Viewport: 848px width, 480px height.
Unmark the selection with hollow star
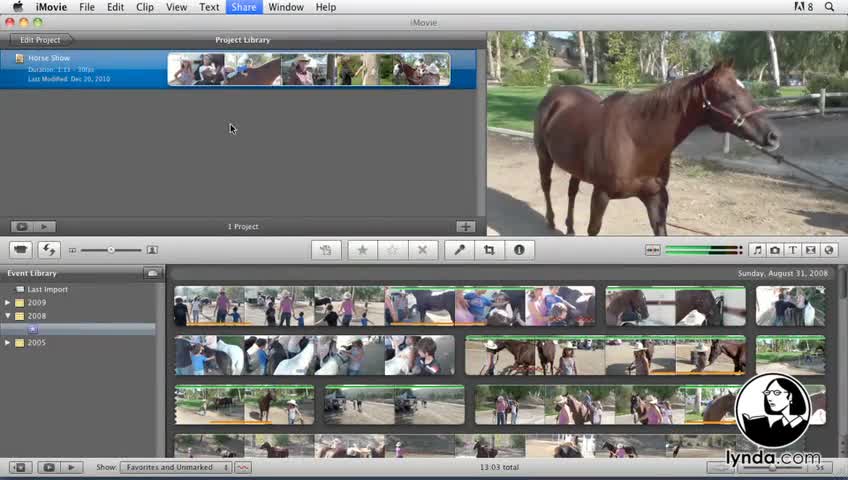(x=392, y=250)
